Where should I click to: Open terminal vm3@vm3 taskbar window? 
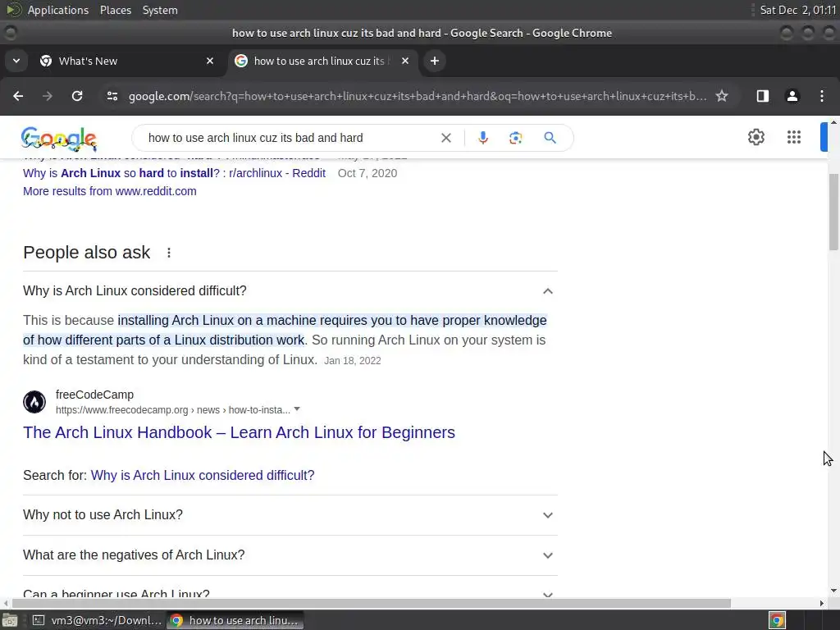tap(97, 620)
